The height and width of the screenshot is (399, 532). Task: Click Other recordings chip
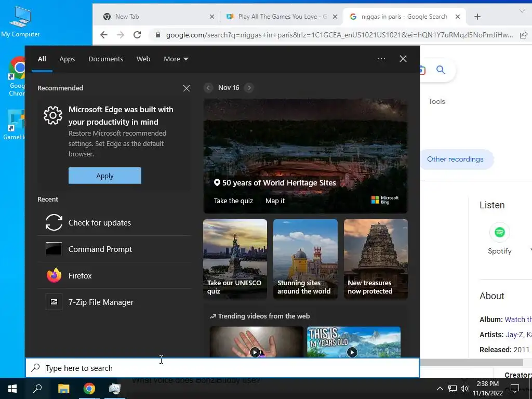click(x=455, y=159)
